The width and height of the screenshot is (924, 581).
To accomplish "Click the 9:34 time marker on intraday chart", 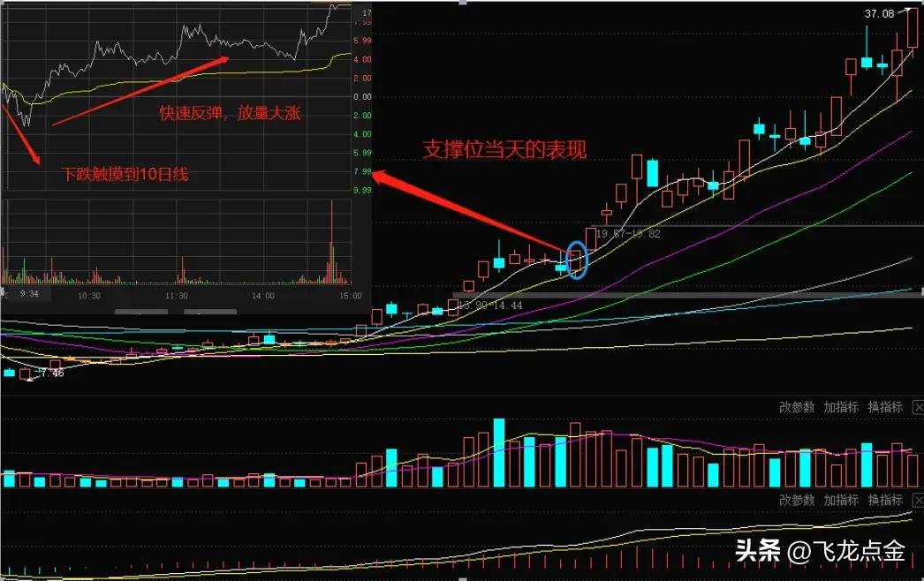I will pyautogui.click(x=28, y=295).
